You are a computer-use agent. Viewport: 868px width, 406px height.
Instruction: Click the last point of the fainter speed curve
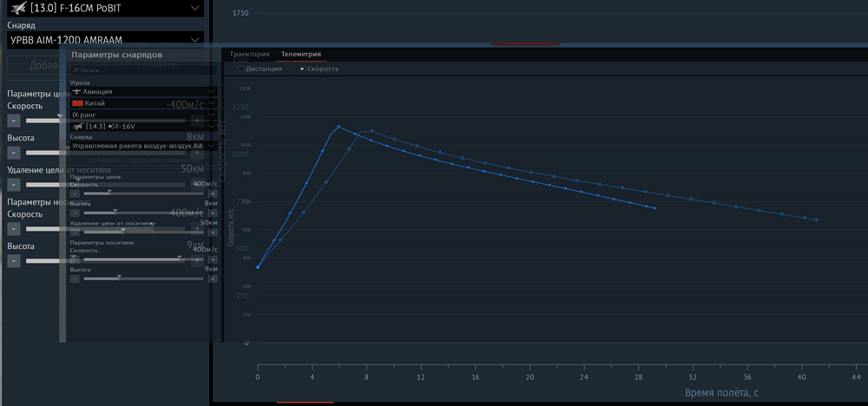816,219
